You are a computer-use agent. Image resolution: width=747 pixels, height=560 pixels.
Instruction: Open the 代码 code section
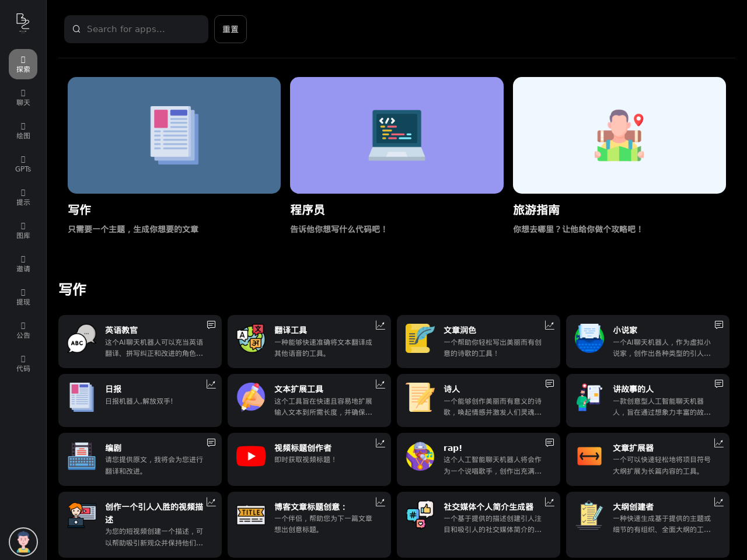pos(23,363)
